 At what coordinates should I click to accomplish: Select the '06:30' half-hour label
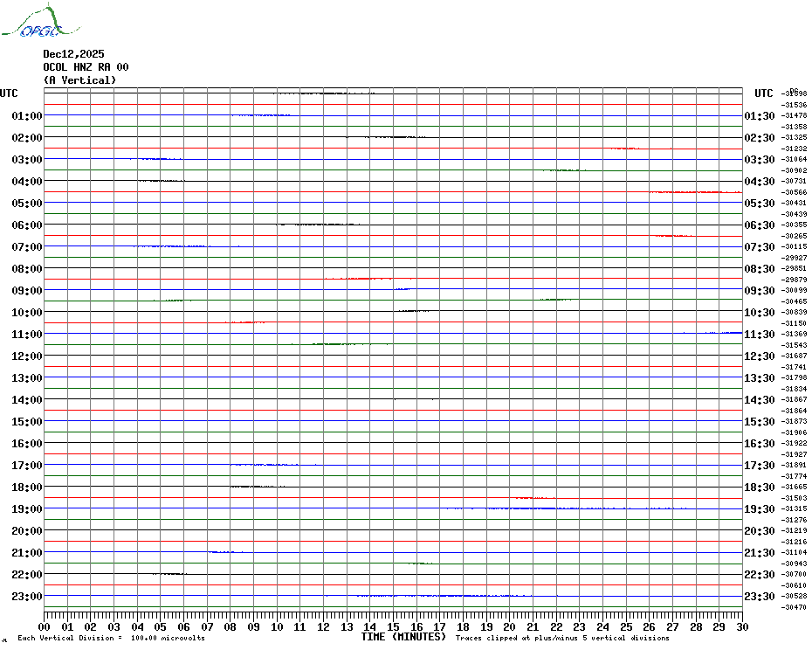pyautogui.click(x=760, y=225)
